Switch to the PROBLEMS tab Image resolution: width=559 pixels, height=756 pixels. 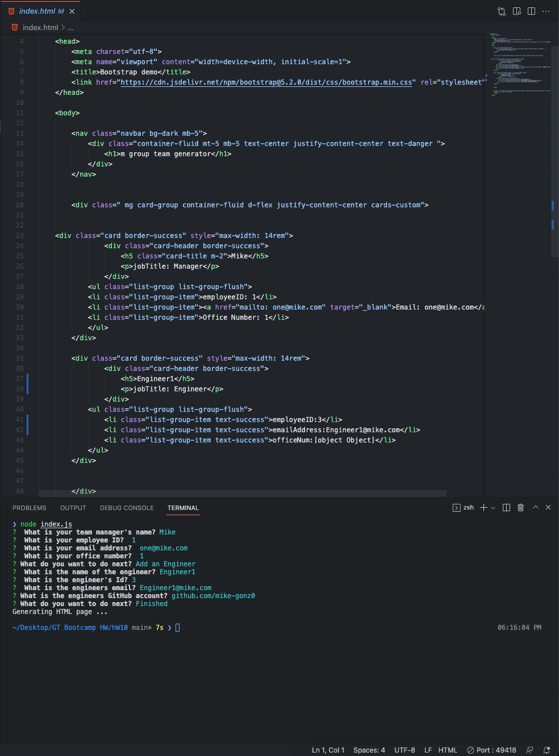pos(30,508)
